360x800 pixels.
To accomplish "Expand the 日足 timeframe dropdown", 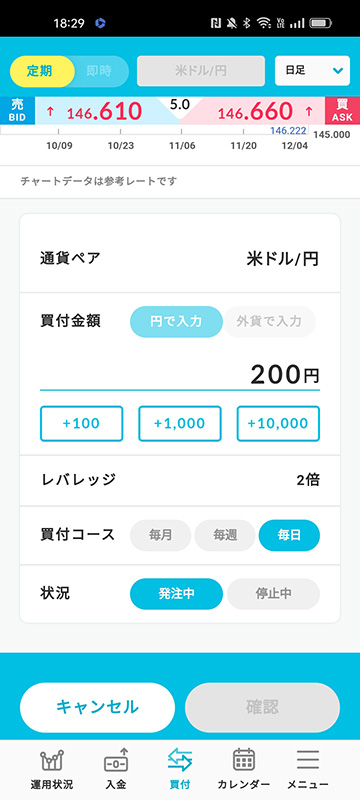I will 313,70.
